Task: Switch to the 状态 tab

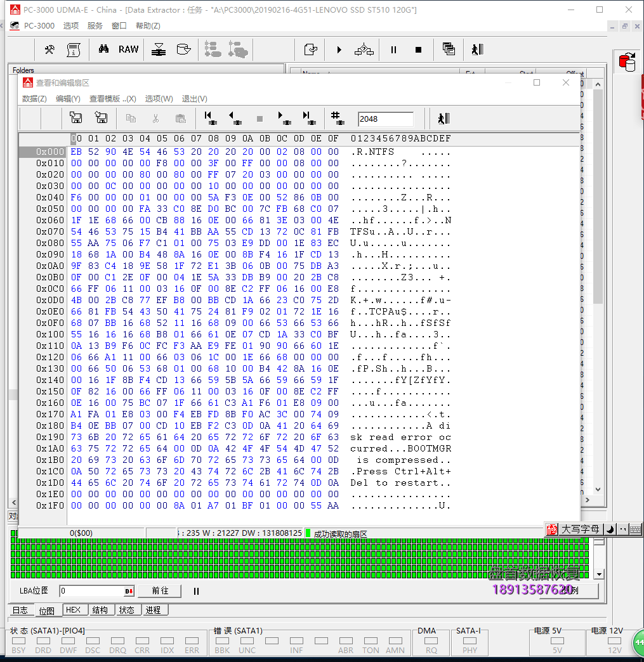Action: (x=127, y=610)
